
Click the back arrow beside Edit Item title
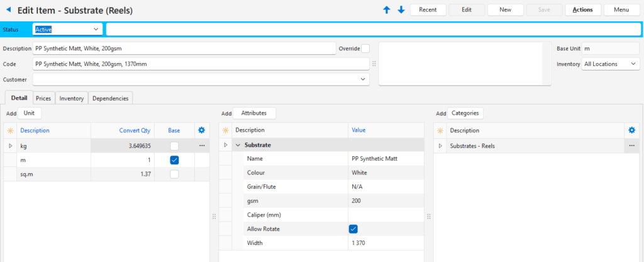(9, 11)
